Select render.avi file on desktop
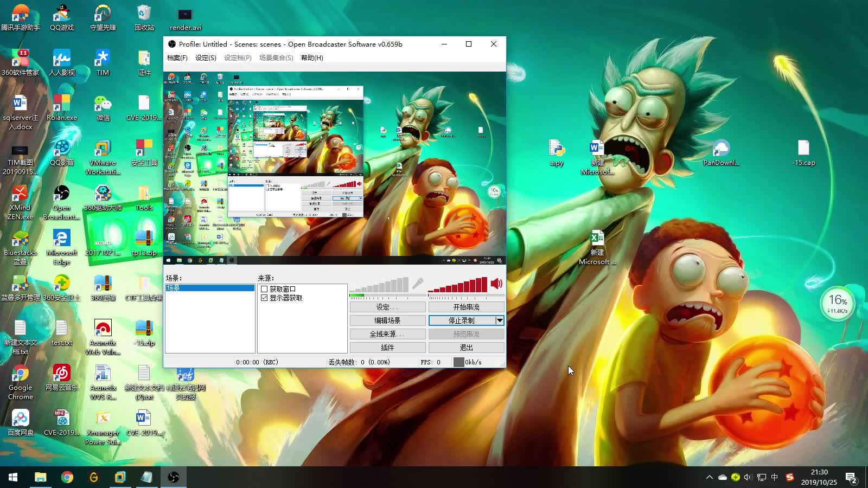 pyautogui.click(x=186, y=18)
